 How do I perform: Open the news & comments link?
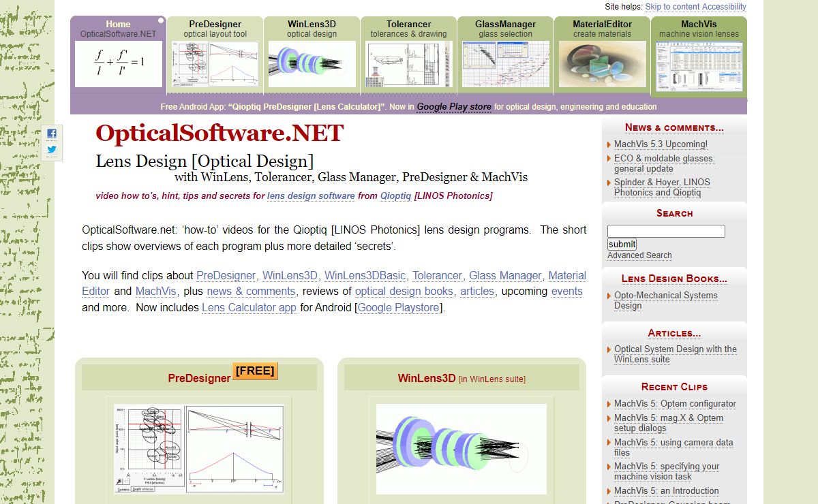point(251,291)
